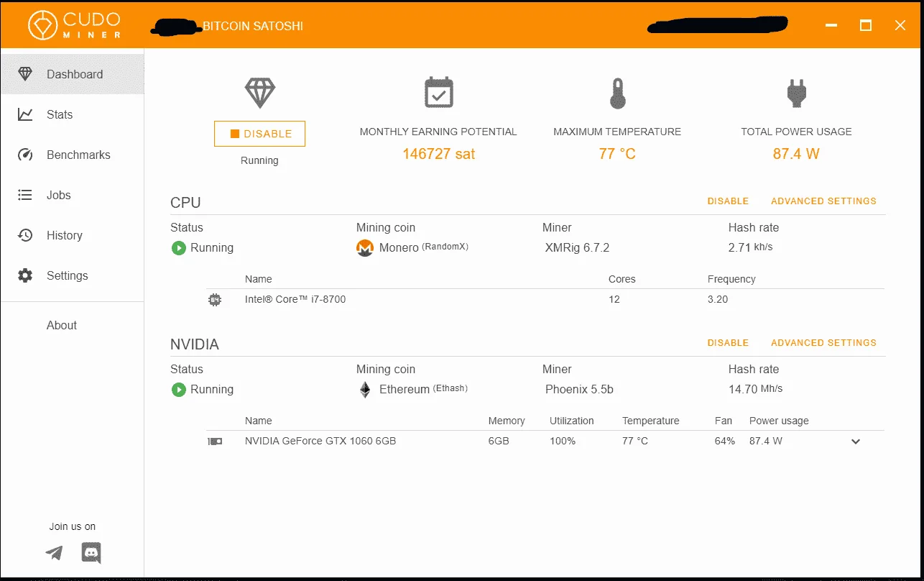Disable NVIDIA mining
The width and height of the screenshot is (924, 581).
point(728,343)
